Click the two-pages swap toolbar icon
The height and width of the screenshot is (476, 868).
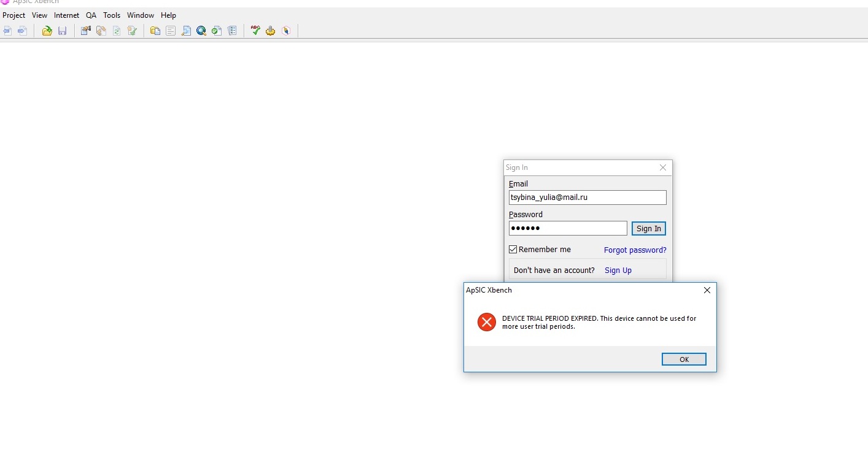tap(101, 31)
